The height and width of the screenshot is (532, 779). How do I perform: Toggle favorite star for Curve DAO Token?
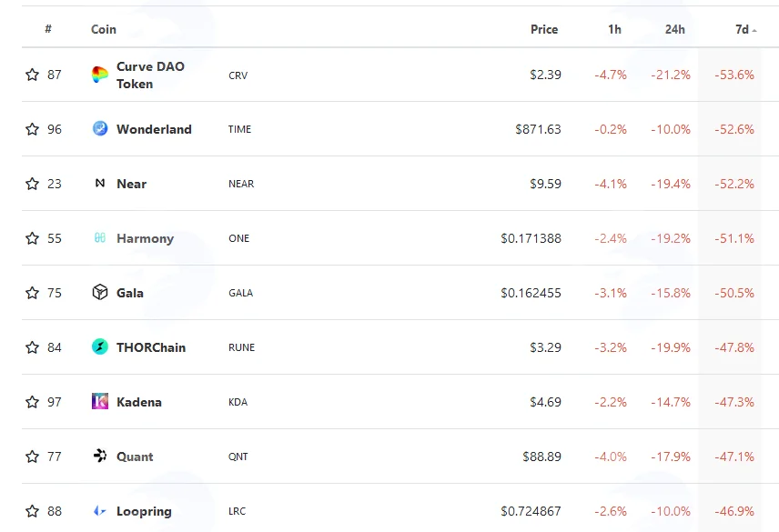pos(32,75)
